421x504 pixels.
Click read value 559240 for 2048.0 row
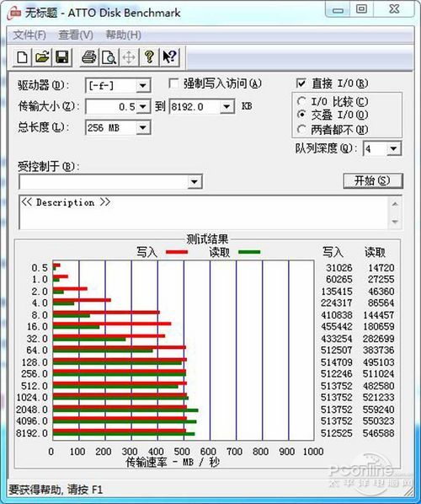[378, 410]
